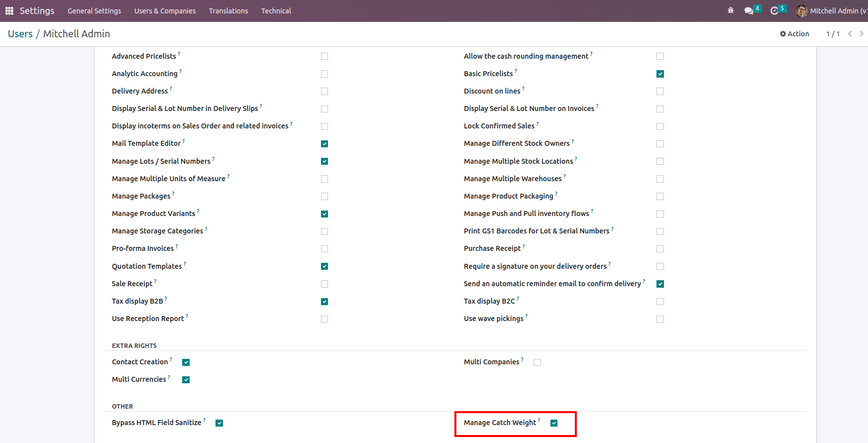Click Purchase Receipt label
Viewport: 868px width, 443px height.
[x=492, y=248]
